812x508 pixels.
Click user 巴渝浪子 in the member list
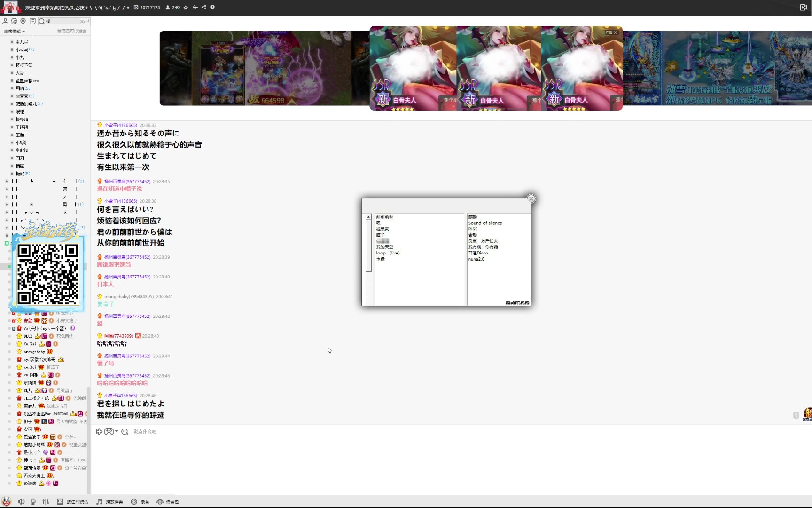(32, 437)
